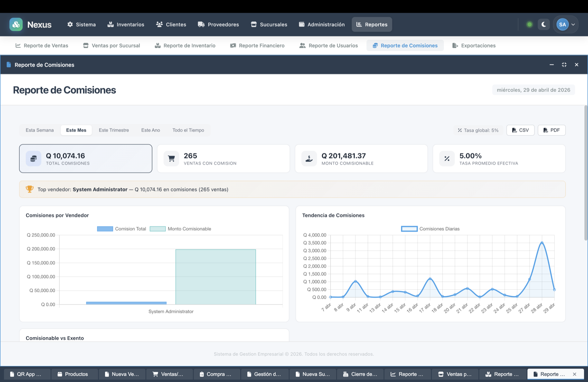The height and width of the screenshot is (382, 588).
Task: Open the Inventarios menu
Action: point(126,25)
